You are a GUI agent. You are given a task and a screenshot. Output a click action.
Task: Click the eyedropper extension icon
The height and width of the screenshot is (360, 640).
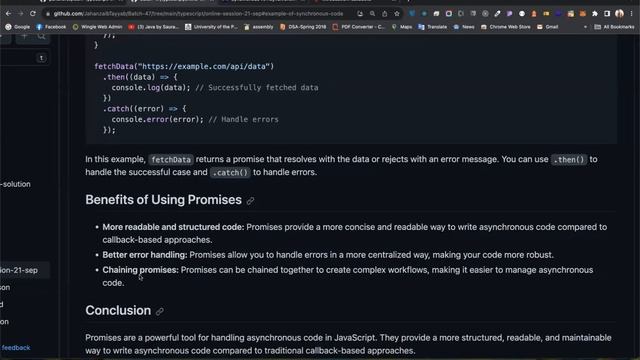pos(497,14)
